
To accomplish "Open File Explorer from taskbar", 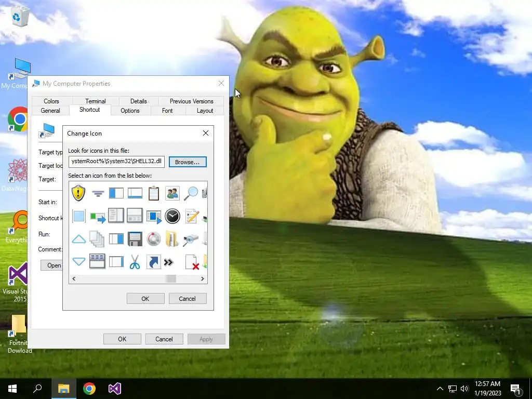I will click(x=63, y=389).
